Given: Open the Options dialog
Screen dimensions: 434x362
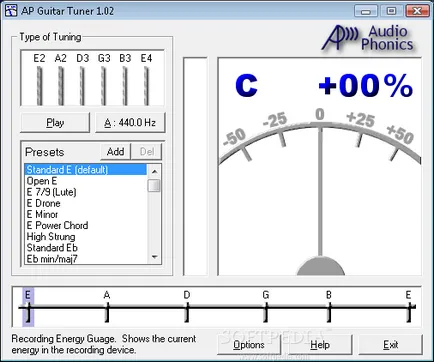Looking at the screenshot, I should tap(249, 345).
